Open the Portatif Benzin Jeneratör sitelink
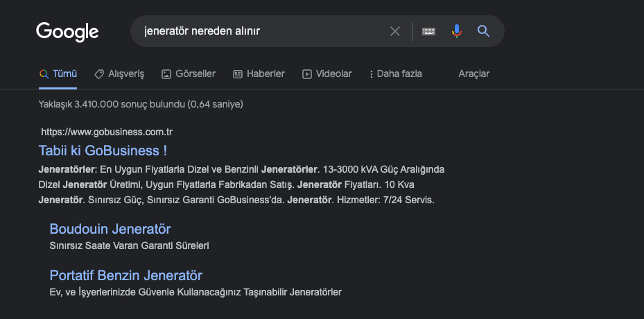 click(x=125, y=275)
